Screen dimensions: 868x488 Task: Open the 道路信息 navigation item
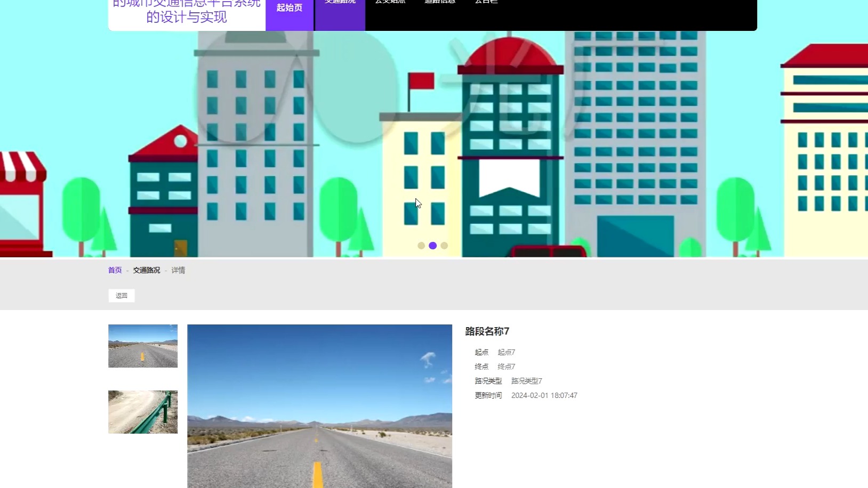[440, 3]
